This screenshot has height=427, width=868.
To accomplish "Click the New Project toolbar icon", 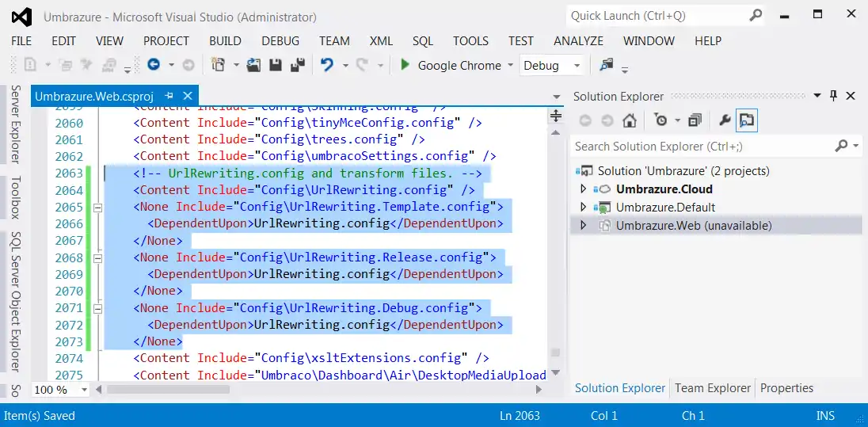I will coord(218,65).
